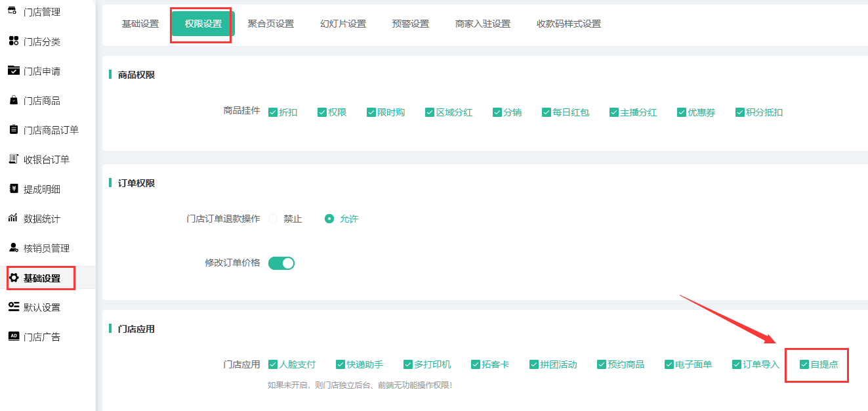This screenshot has height=411, width=868.
Task: Open the 商家入驻设置 tab
Action: pyautogui.click(x=482, y=24)
